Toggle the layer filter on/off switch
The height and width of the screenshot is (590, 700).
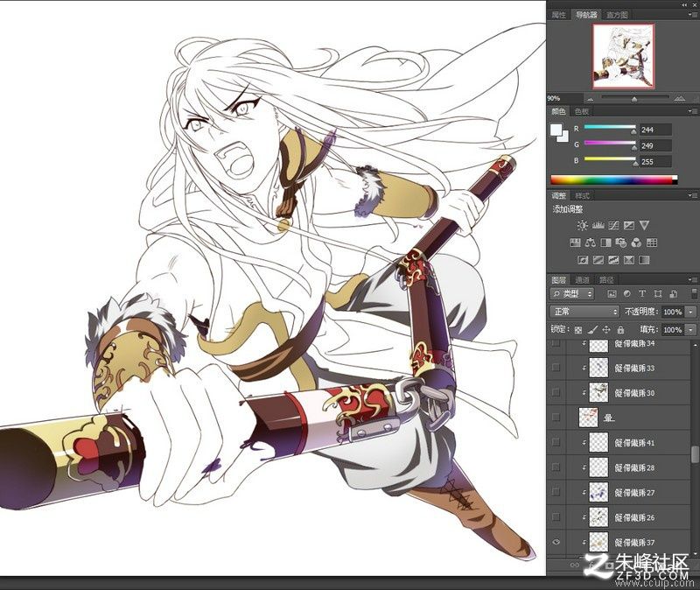[x=694, y=293]
